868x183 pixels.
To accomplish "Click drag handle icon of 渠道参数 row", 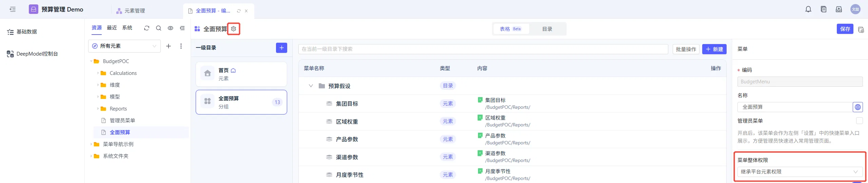I will pyautogui.click(x=329, y=157).
